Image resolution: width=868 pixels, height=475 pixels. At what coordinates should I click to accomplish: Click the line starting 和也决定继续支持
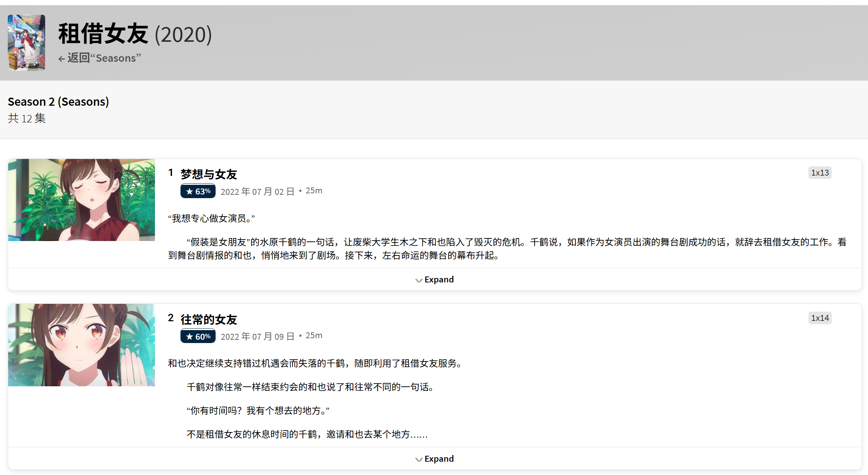315,363
